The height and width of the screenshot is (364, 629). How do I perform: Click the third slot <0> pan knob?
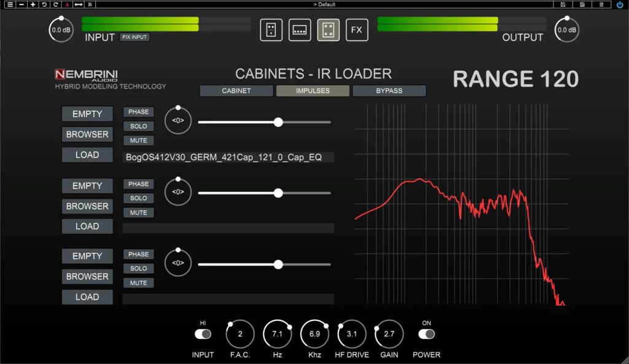(178, 263)
